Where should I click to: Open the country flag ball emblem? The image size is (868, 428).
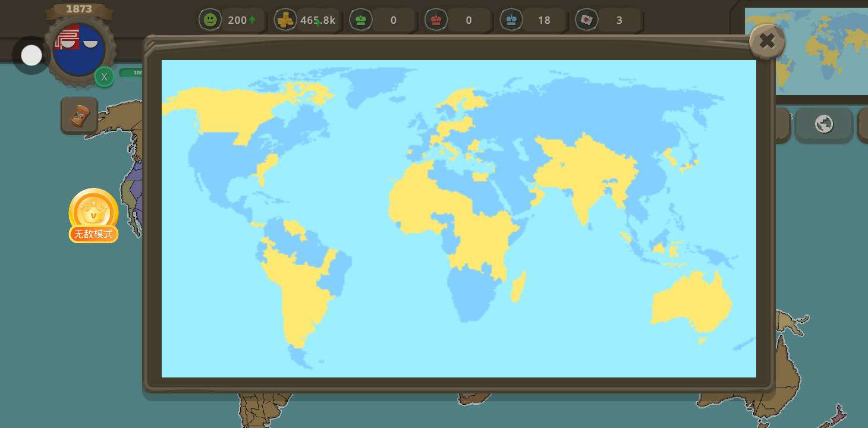[x=78, y=49]
